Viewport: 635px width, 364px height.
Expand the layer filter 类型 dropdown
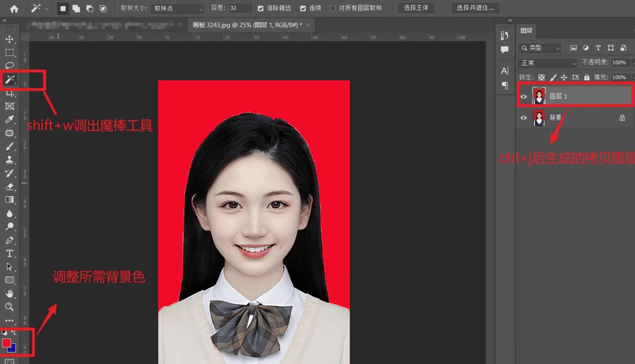coord(540,48)
